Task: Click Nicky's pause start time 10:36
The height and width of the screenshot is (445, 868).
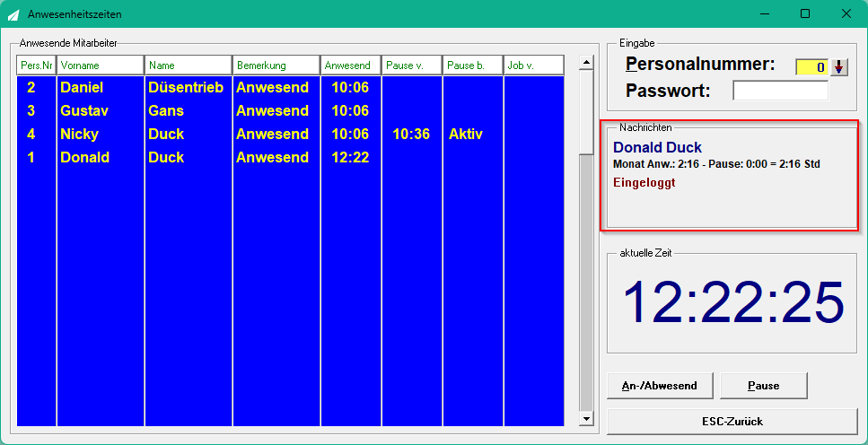Action: 411,134
